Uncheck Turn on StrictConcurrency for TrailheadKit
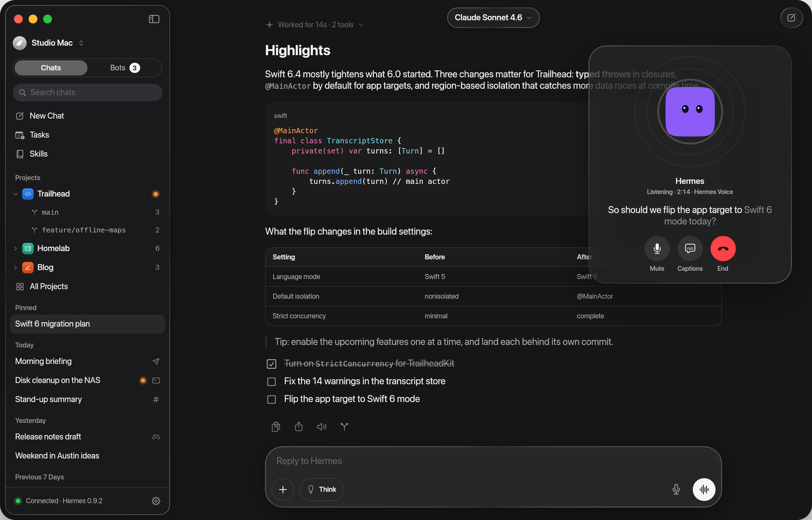Viewport: 812px width, 520px height. click(272, 364)
